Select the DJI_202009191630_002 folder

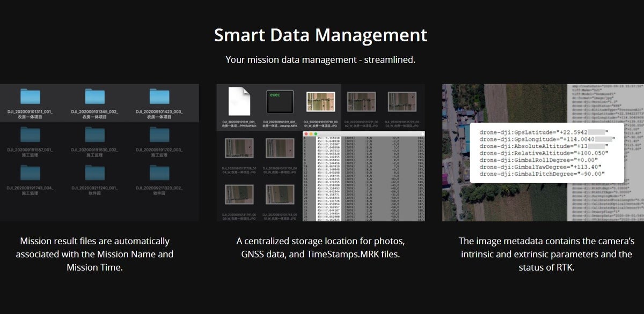[95, 134]
